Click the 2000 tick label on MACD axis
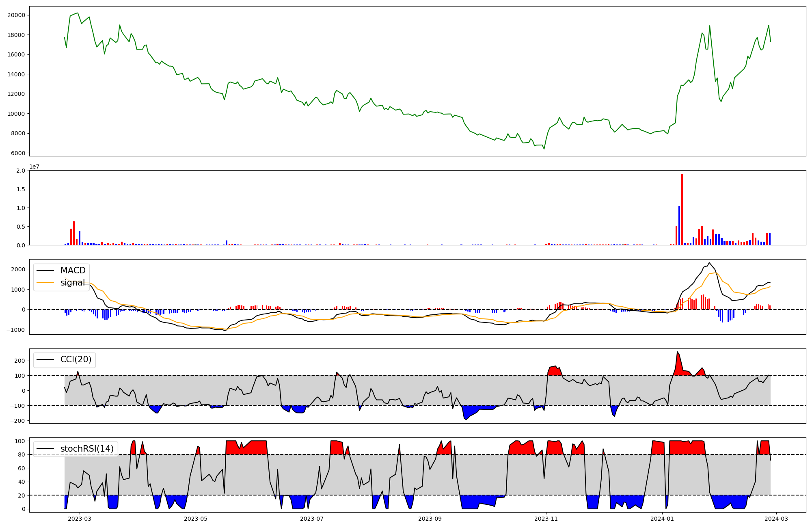The height and width of the screenshot is (528, 812). click(18, 269)
